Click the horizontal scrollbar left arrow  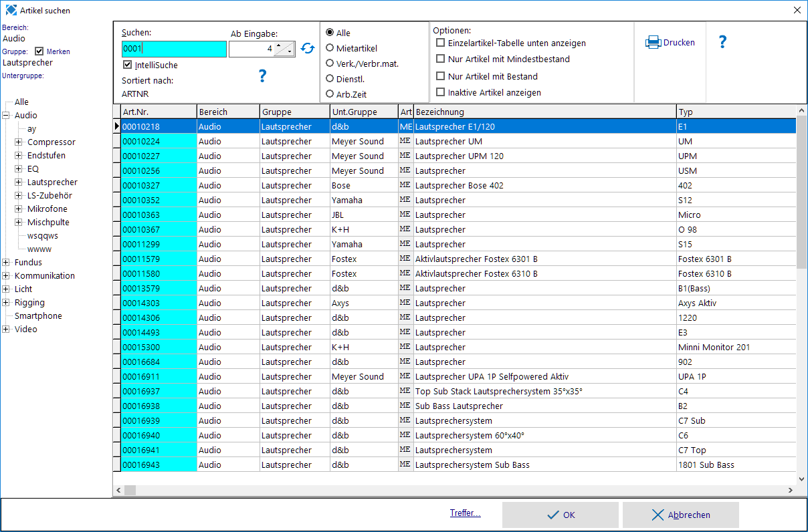[119, 491]
